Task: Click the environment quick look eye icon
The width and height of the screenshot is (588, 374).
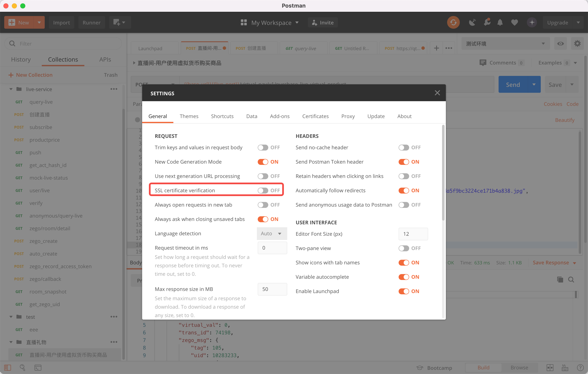Action: [x=560, y=44]
